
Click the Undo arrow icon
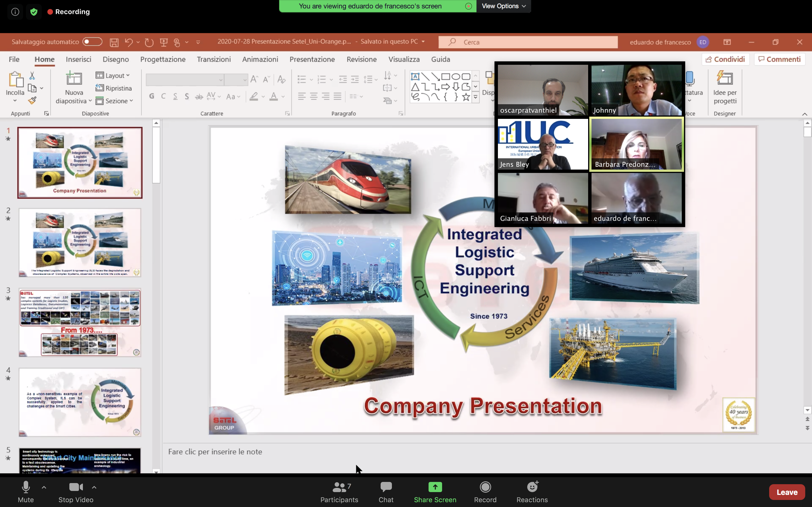(x=129, y=42)
